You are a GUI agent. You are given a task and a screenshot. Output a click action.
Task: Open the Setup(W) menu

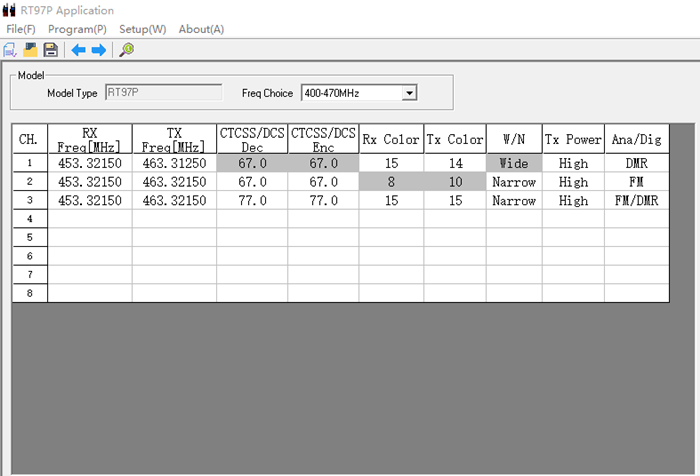pyautogui.click(x=142, y=29)
